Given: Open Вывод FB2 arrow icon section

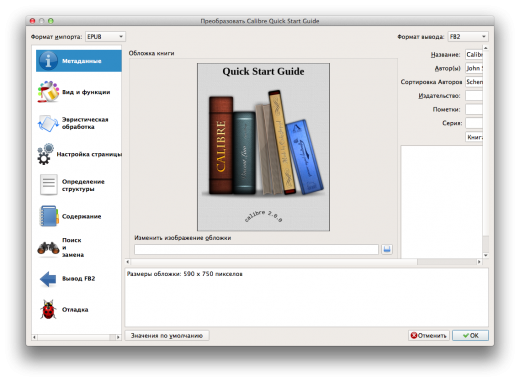Looking at the screenshot, I should pyautogui.click(x=48, y=279).
